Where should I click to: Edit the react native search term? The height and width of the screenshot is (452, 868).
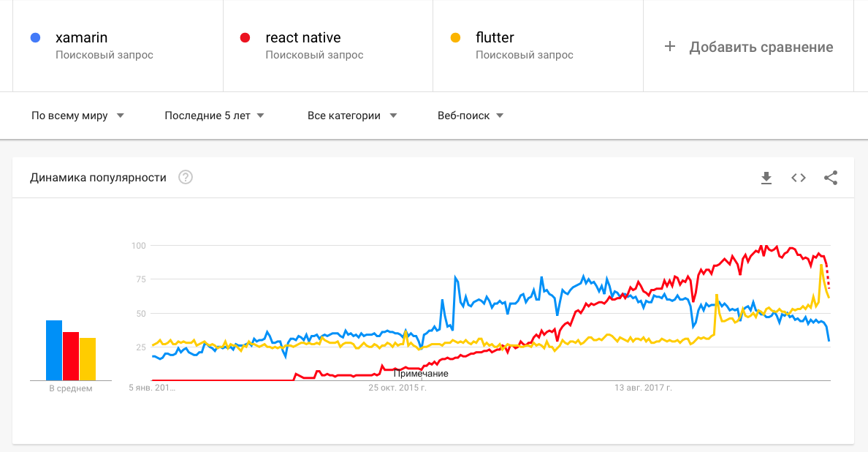pos(302,38)
